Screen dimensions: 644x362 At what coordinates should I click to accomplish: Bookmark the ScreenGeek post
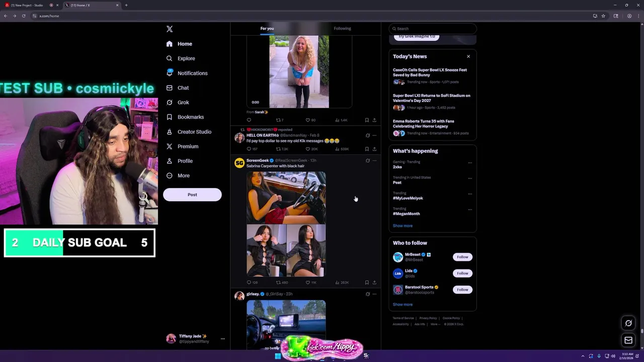click(x=367, y=283)
